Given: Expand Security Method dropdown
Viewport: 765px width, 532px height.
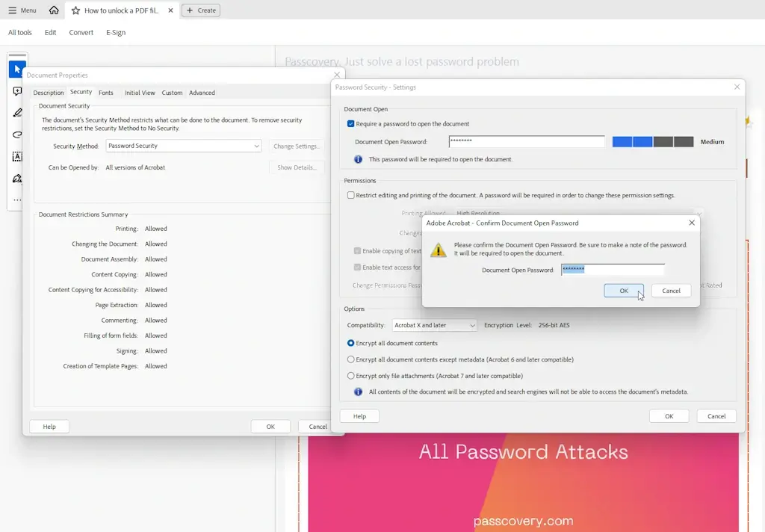Looking at the screenshot, I should point(184,146).
